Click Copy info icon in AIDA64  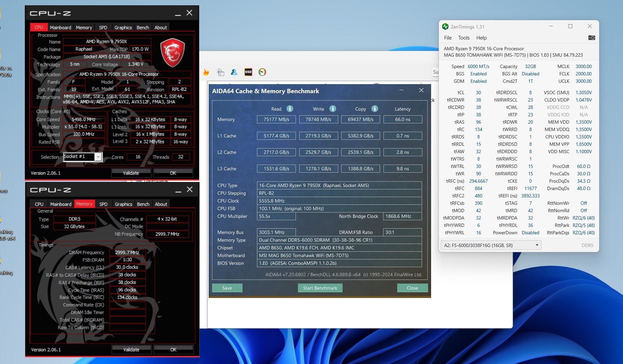(375, 109)
